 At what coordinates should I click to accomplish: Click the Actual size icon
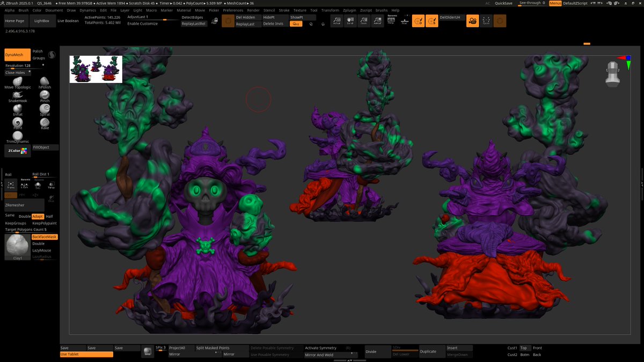336,21
